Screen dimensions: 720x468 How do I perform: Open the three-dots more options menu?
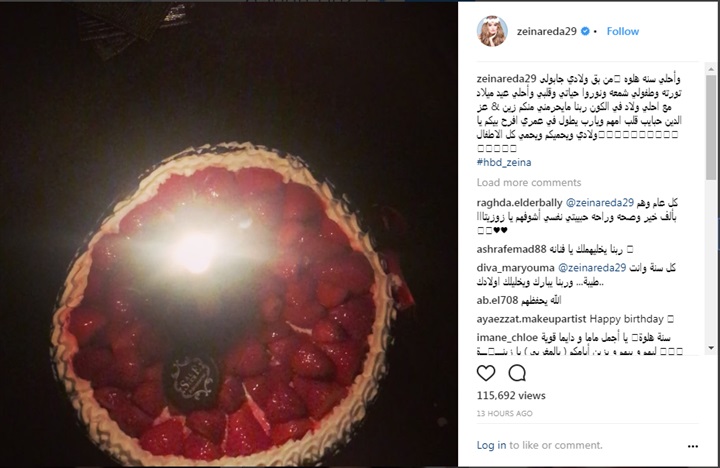692,446
